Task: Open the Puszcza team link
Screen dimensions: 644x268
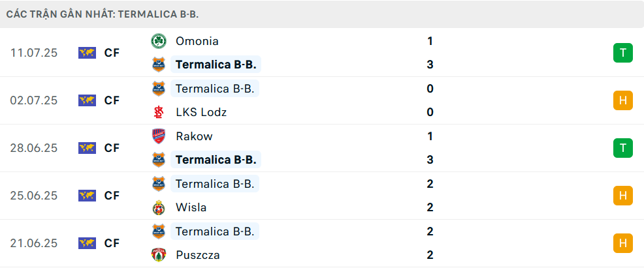Action: pyautogui.click(x=197, y=255)
